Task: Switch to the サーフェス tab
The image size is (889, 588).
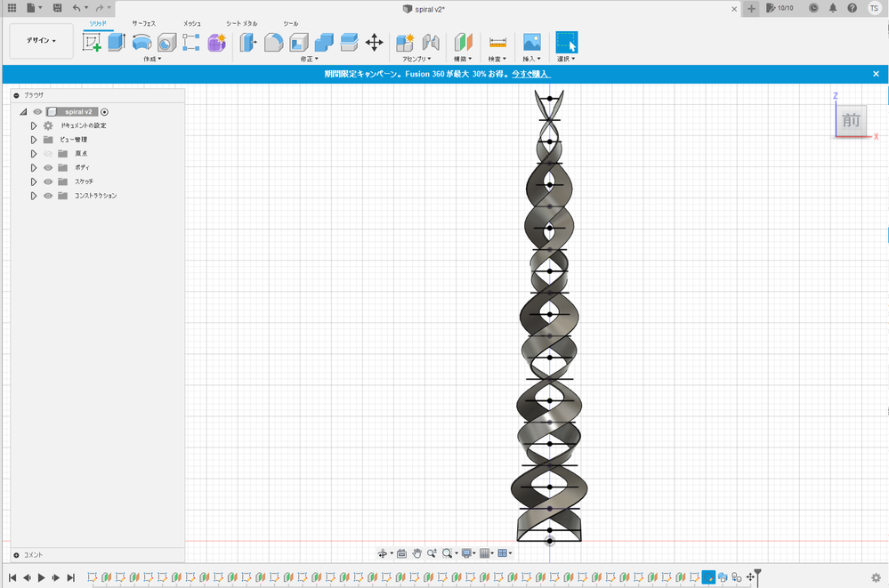Action: coord(144,23)
